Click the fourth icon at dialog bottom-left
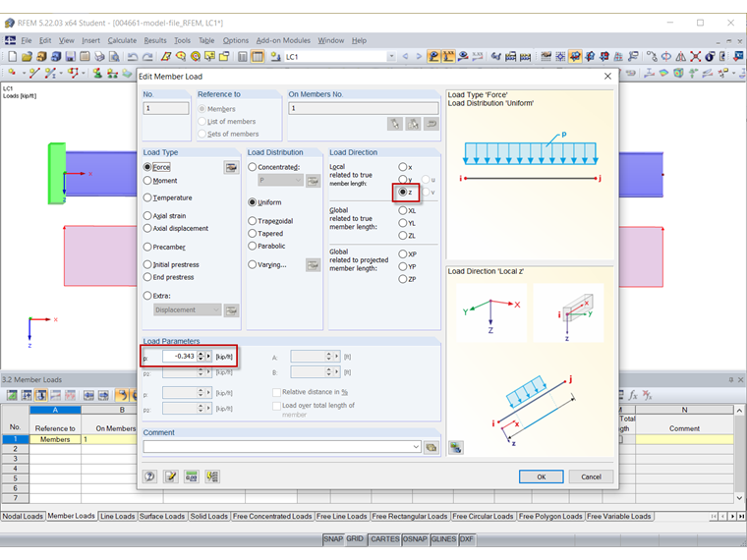 click(212, 476)
